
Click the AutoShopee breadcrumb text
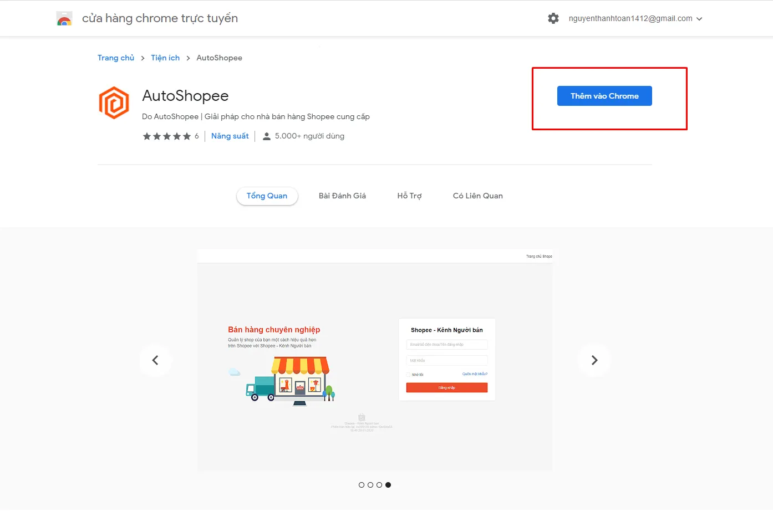pyautogui.click(x=220, y=58)
